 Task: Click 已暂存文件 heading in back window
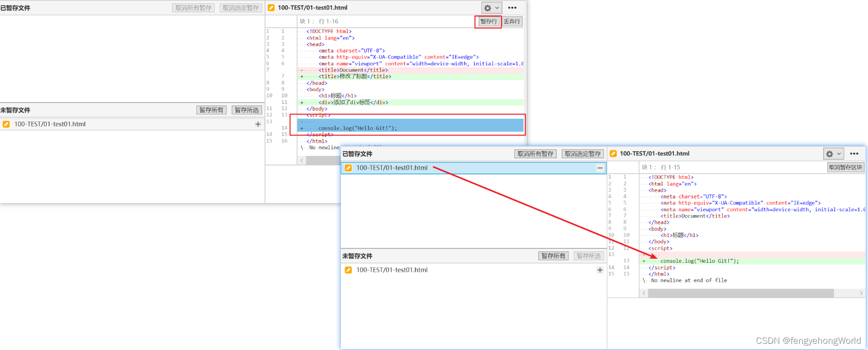coord(15,8)
